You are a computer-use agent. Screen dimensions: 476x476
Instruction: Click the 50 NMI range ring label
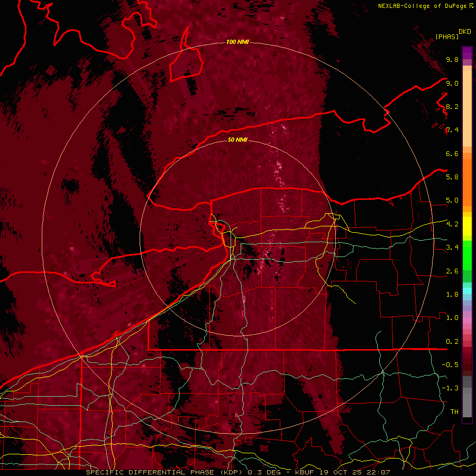[237, 140]
